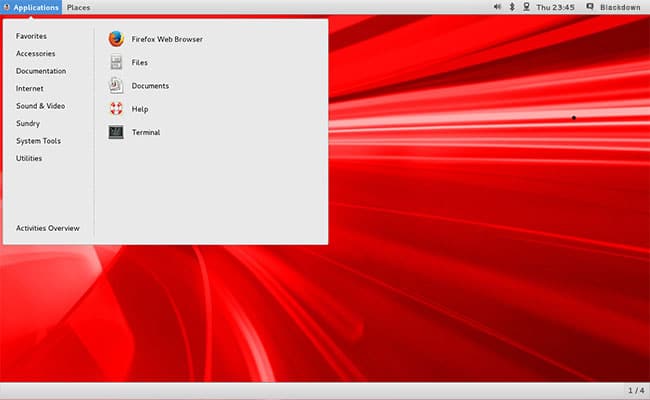Select the Accessories category
Viewport: 650px width, 400px height.
coord(35,53)
